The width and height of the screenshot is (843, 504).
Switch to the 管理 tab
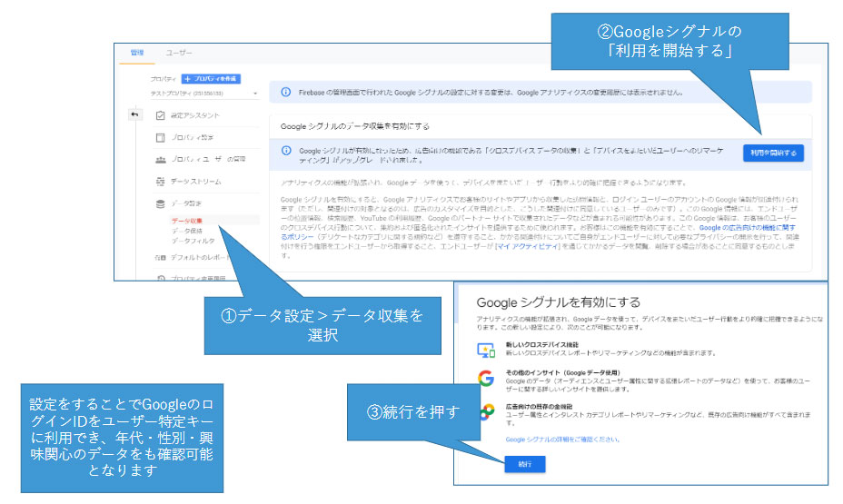(137, 53)
